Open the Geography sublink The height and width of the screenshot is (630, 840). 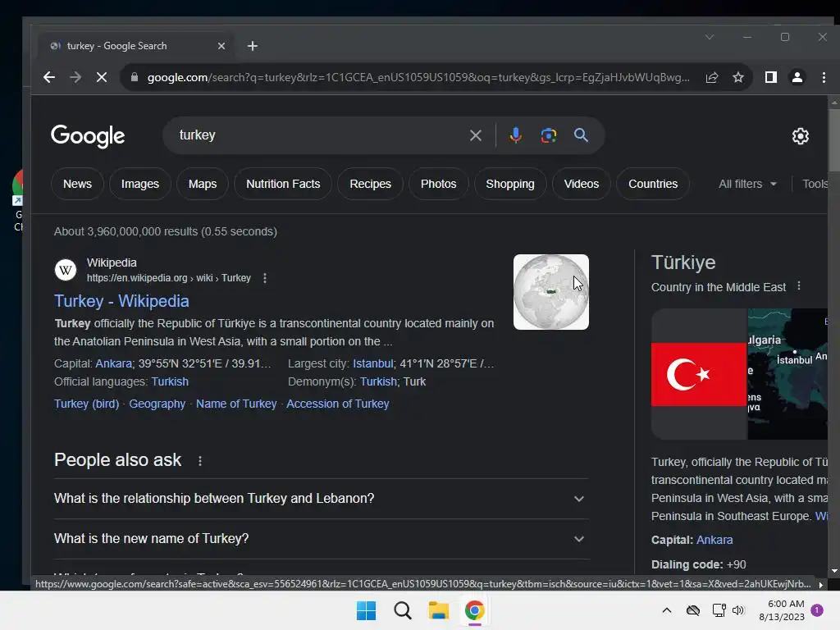(157, 404)
